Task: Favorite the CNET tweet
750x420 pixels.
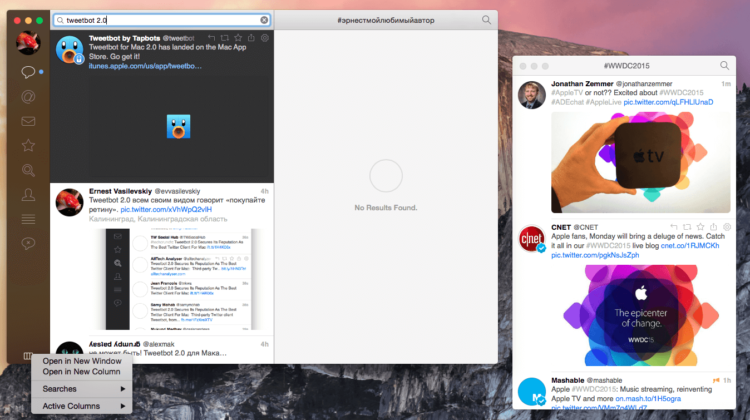Action: click(700, 227)
